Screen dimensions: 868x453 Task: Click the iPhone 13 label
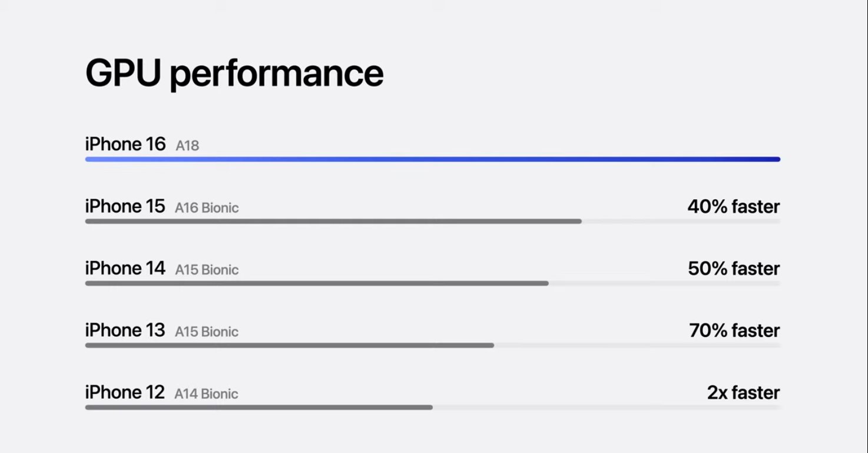125,330
